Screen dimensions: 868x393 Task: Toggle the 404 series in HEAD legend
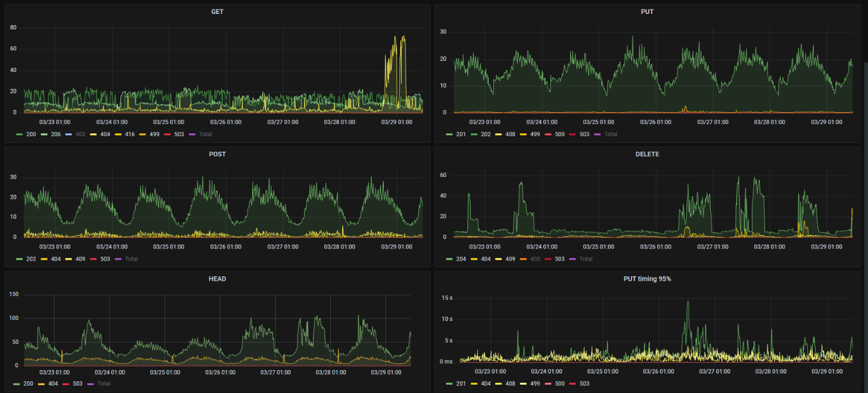pos(53,384)
